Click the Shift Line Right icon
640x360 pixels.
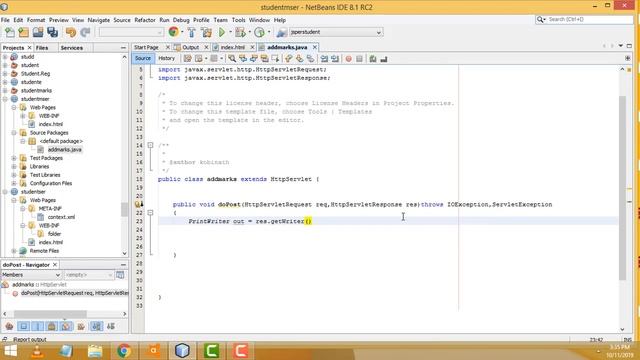pyautogui.click(x=335, y=59)
